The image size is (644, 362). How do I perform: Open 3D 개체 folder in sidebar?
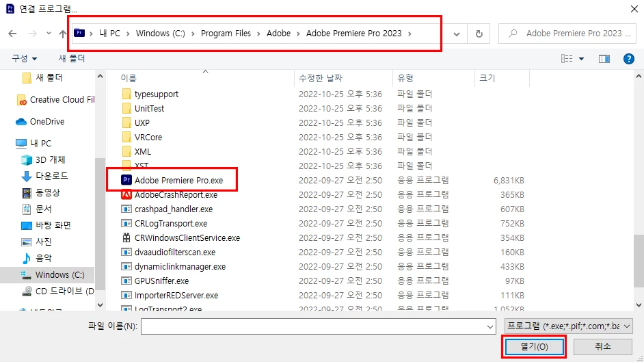pyautogui.click(x=44, y=160)
